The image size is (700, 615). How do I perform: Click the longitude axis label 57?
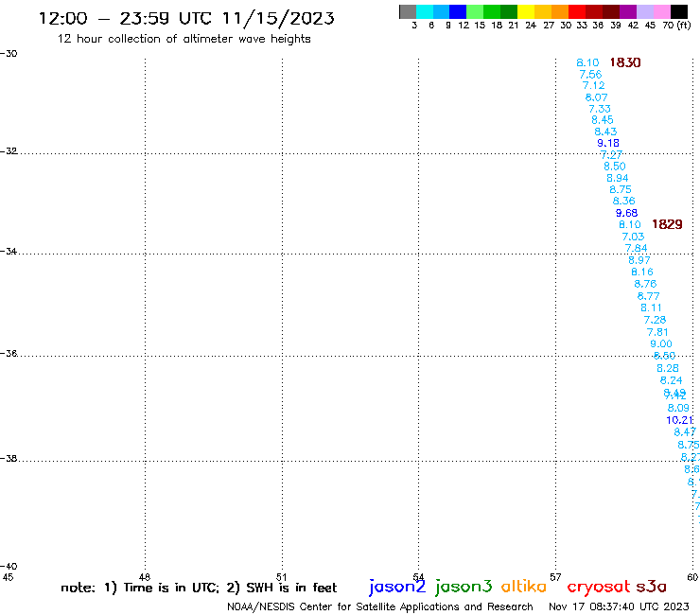click(555, 577)
